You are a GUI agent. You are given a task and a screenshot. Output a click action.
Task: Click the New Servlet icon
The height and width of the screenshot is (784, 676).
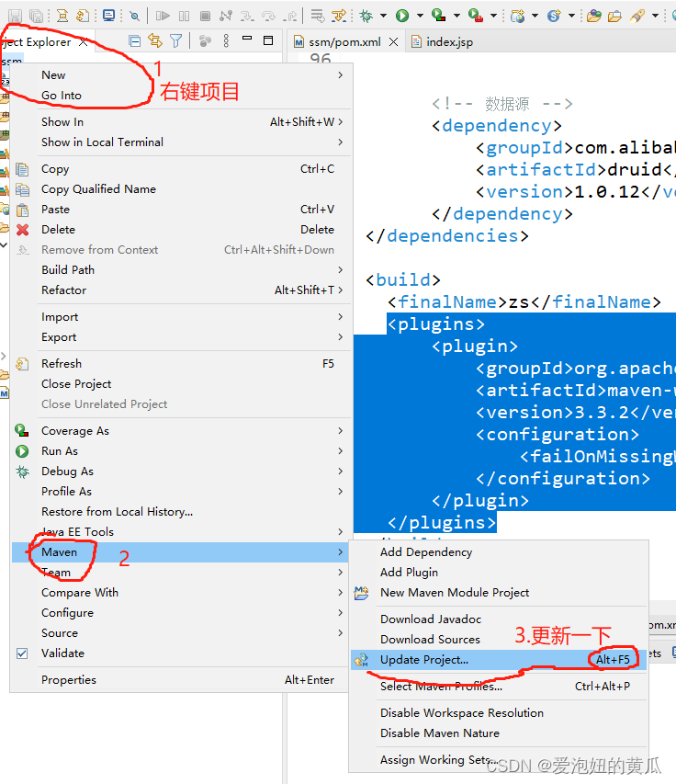click(x=554, y=16)
